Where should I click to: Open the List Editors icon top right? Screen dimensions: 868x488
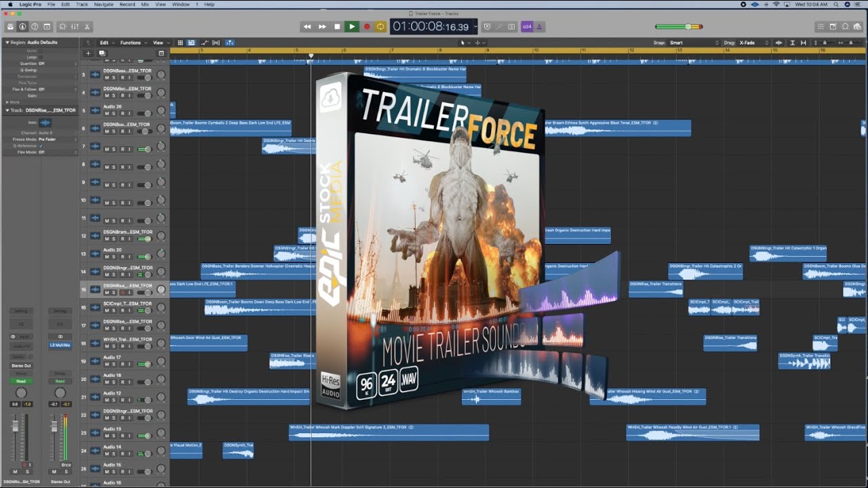tap(821, 26)
